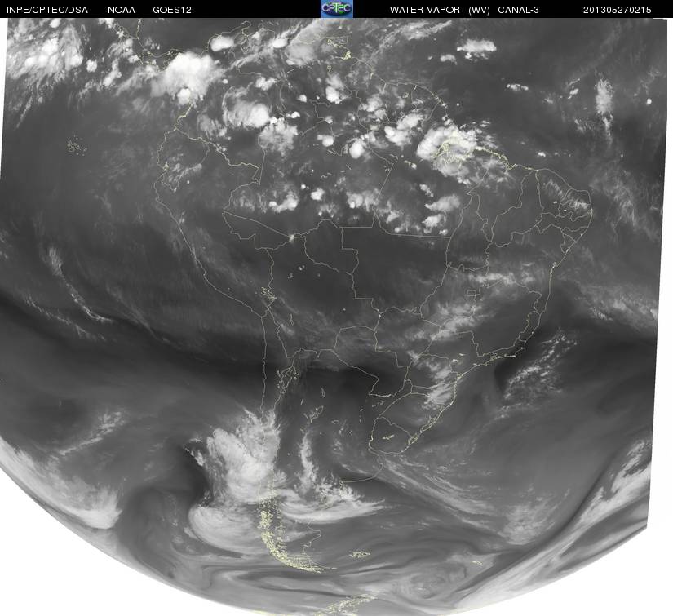Screen dimensions: 673x616
Task: Click the CPTEC logo in header
Action: coord(337,9)
